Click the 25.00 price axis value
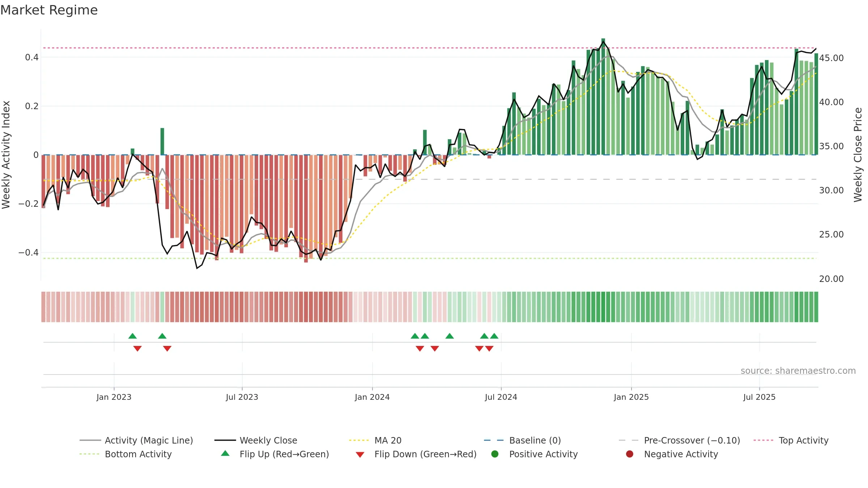 [x=831, y=234]
